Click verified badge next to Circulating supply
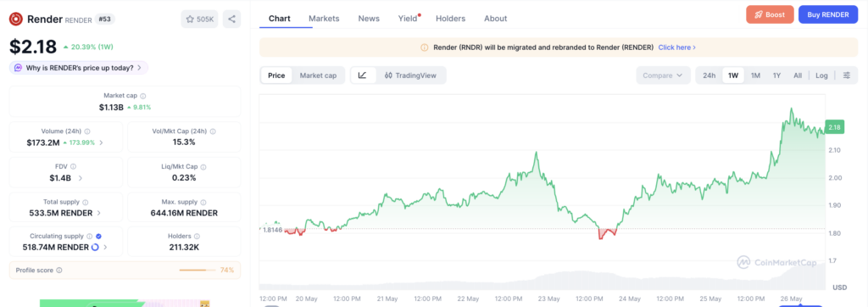 coord(98,236)
